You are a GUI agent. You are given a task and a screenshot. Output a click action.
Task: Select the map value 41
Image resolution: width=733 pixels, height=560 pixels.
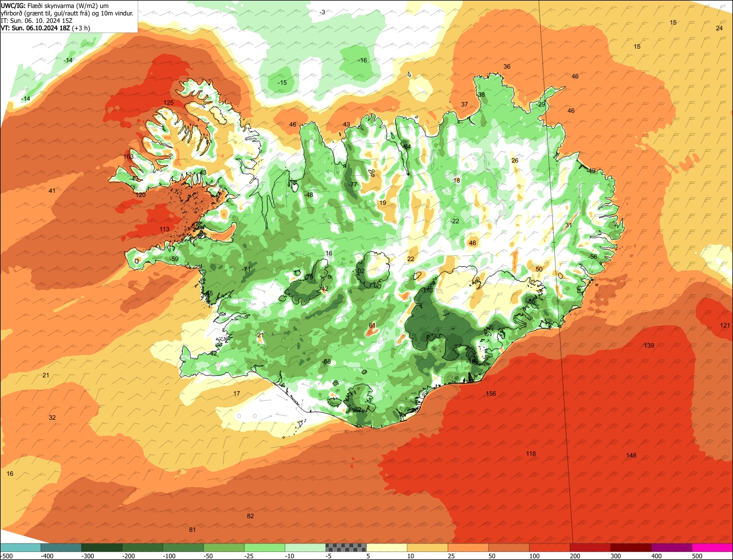52,191
